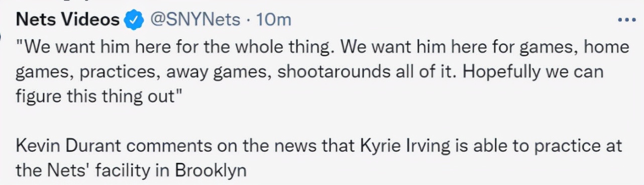Screen dimensions: 644x185
Task: Click the line "the Nets' facility in Brooklyn"
Action: point(131,170)
